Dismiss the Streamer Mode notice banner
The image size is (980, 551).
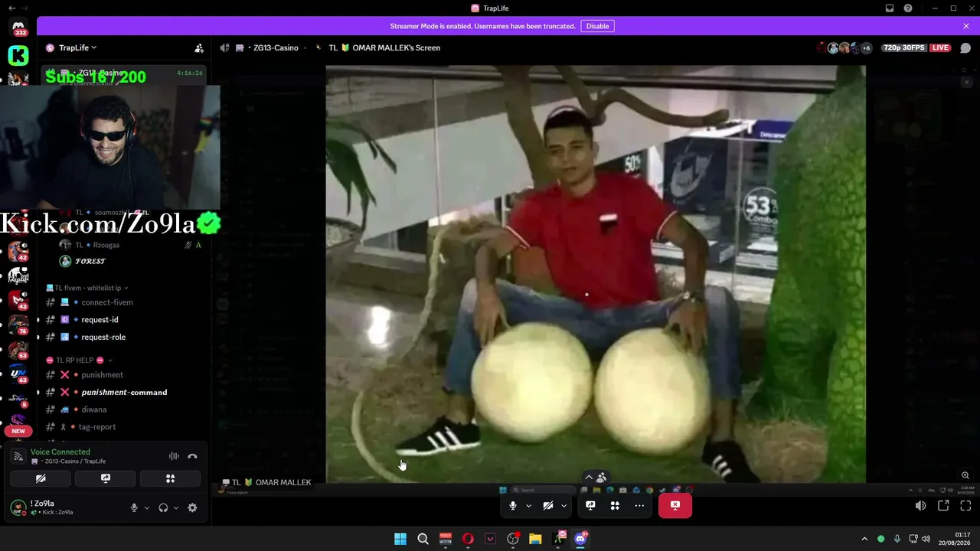click(x=966, y=26)
